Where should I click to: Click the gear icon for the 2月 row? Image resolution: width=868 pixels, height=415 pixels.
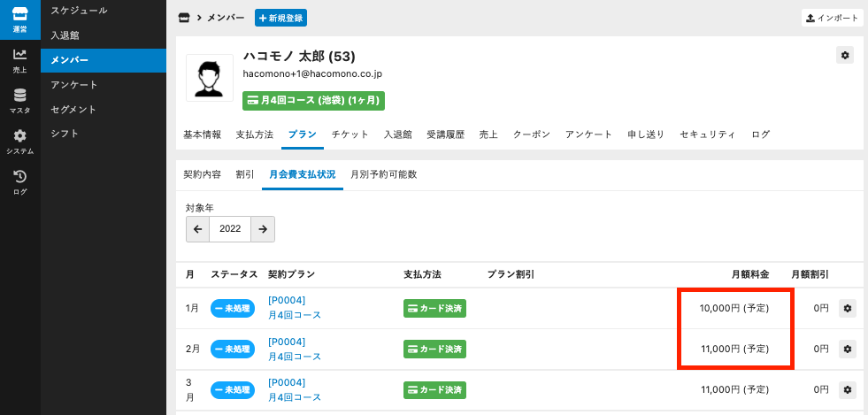point(847,350)
